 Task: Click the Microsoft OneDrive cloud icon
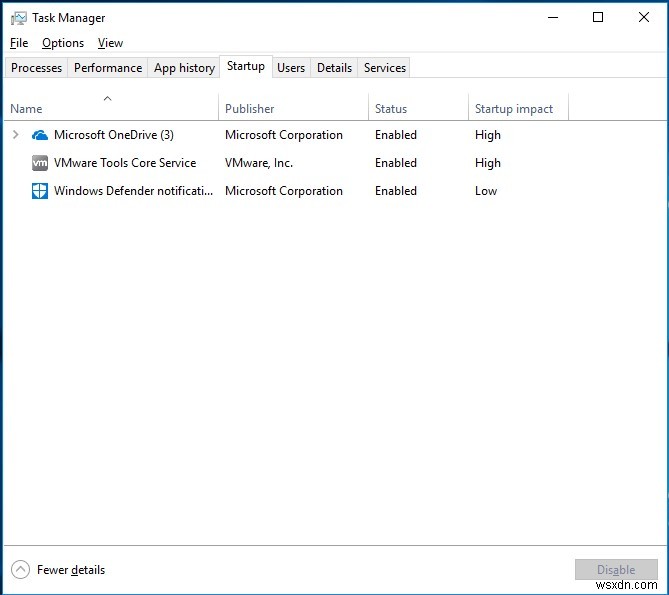coord(40,135)
